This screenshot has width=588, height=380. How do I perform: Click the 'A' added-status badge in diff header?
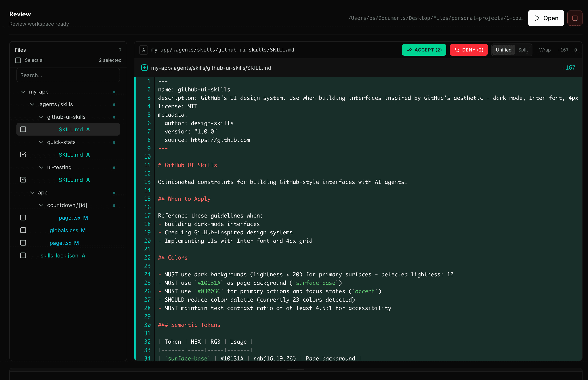tap(144, 50)
